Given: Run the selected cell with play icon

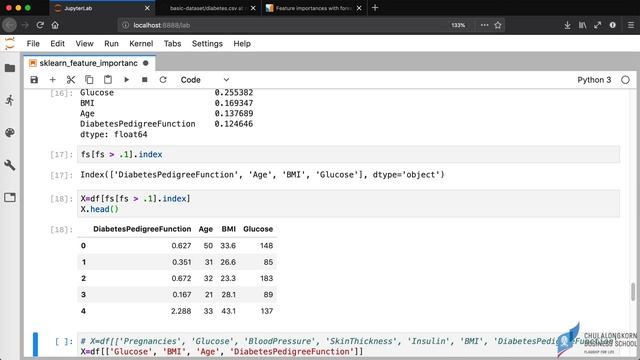Looking at the screenshot, I should tap(127, 80).
